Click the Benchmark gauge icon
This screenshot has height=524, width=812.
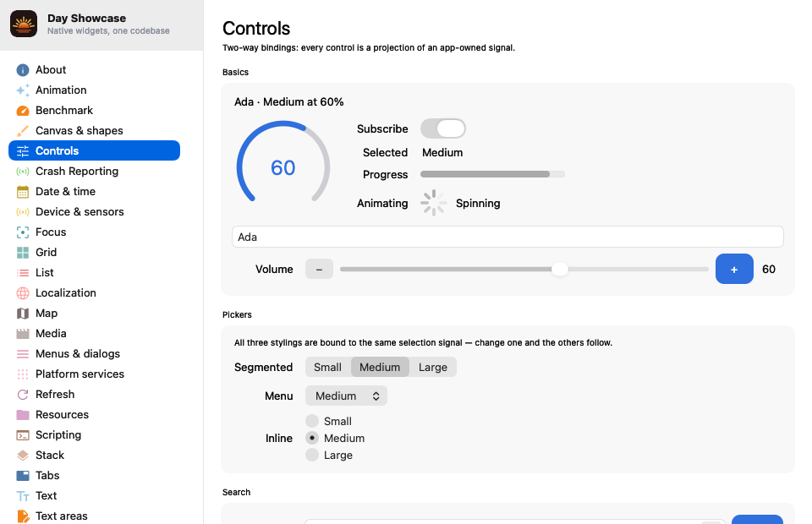click(23, 110)
